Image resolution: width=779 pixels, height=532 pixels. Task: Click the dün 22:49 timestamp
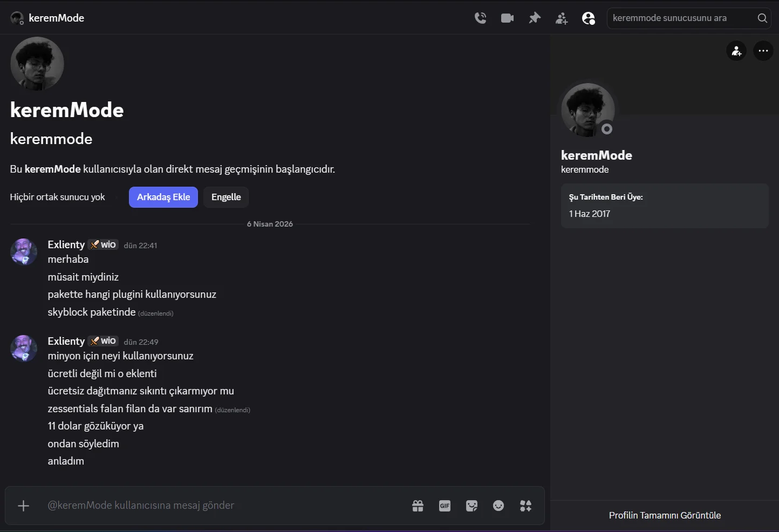click(x=141, y=342)
